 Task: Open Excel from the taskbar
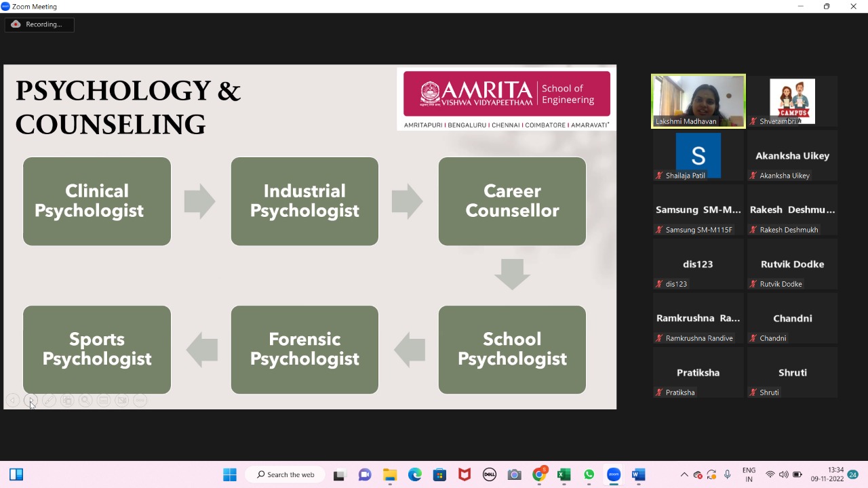coord(564,474)
